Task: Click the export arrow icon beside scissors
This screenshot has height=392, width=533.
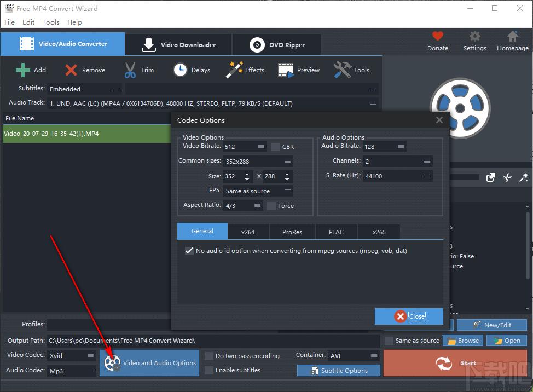Action: click(490, 177)
